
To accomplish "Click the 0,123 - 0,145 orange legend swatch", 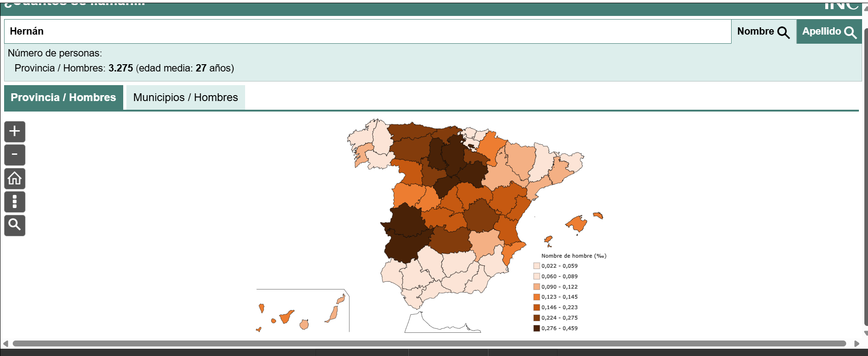I will pos(537,297).
